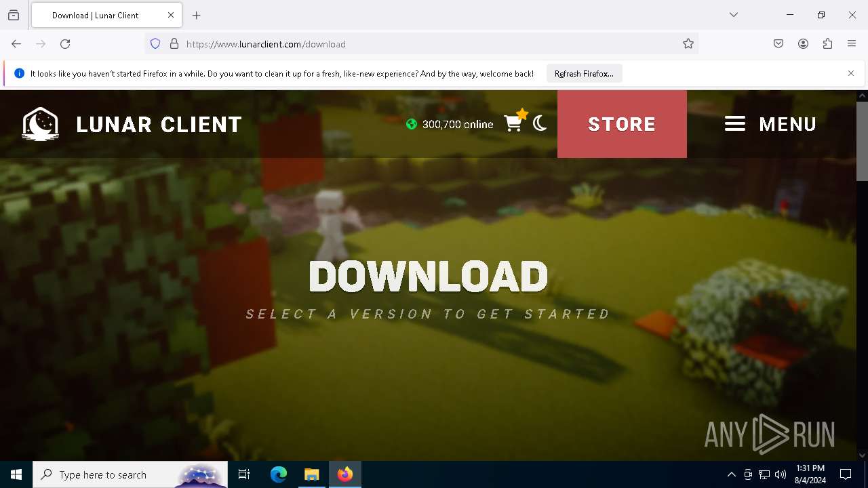The height and width of the screenshot is (488, 868).
Task: Open volume control in tray
Action: click(781, 474)
